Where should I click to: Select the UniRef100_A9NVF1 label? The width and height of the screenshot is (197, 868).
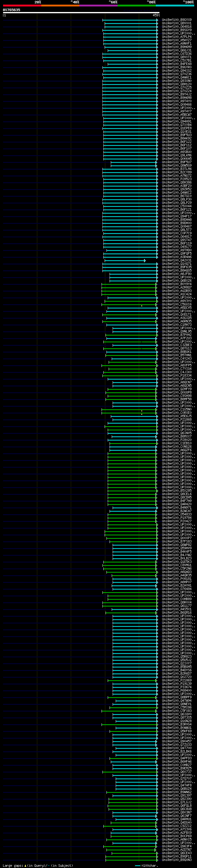(x=176, y=43)
